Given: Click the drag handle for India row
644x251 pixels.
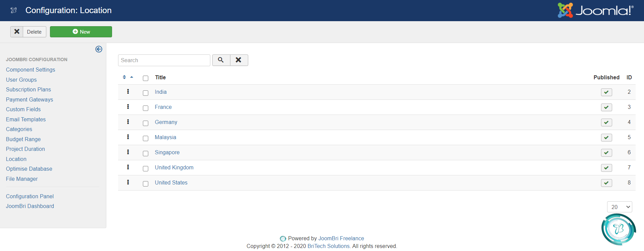Looking at the screenshot, I should [128, 92].
